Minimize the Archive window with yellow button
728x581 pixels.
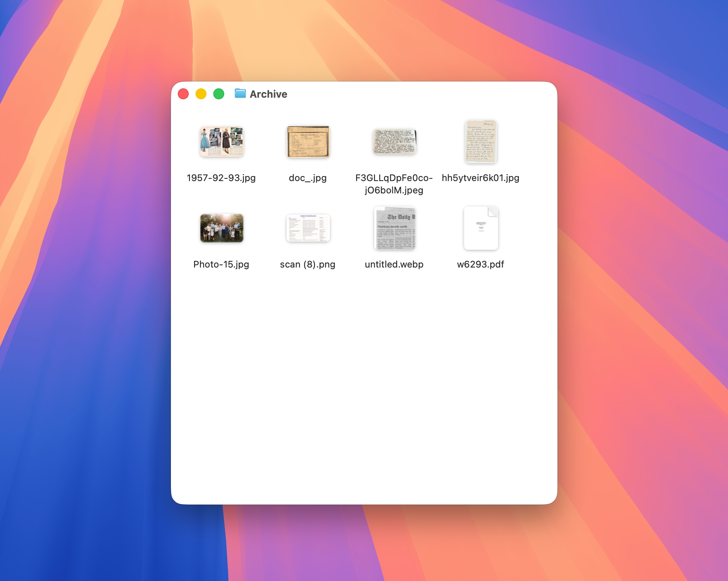point(201,94)
